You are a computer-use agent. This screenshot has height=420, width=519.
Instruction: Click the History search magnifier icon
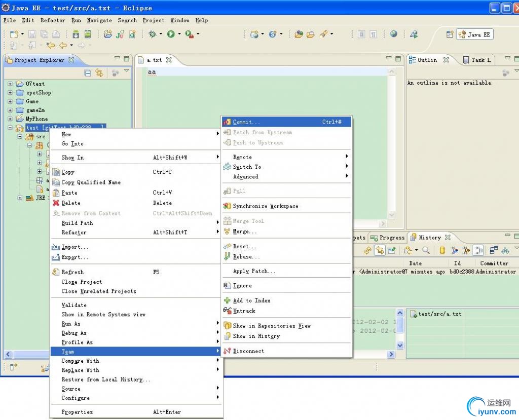426,250
